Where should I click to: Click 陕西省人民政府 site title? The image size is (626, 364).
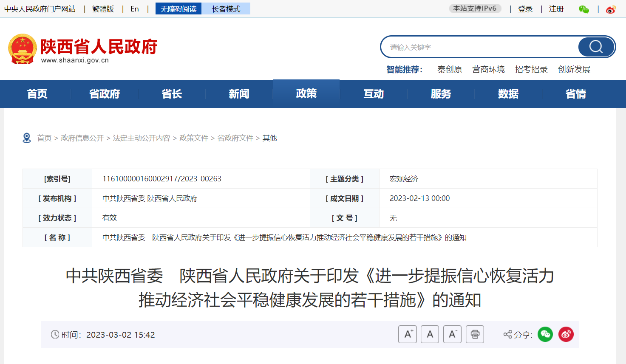click(x=99, y=46)
